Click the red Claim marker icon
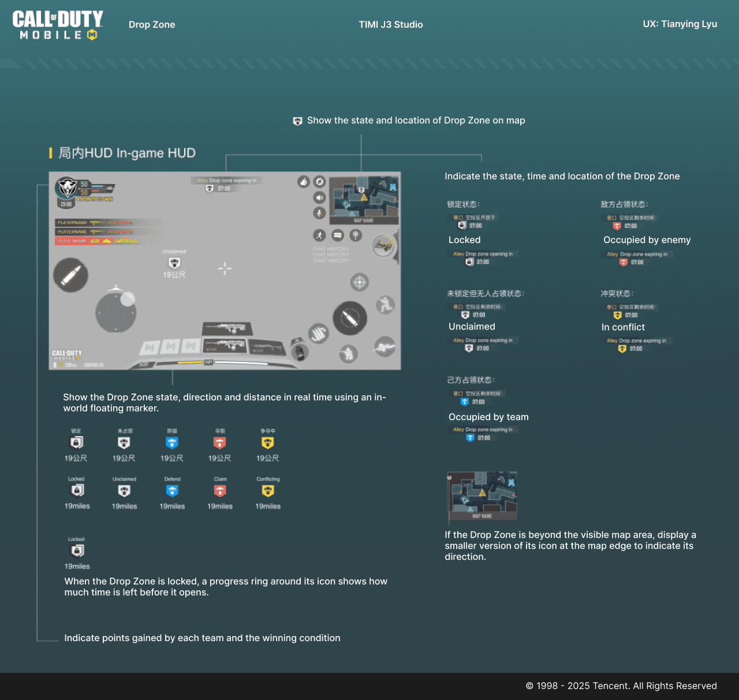Screen dimensions: 739x700 coord(220,491)
